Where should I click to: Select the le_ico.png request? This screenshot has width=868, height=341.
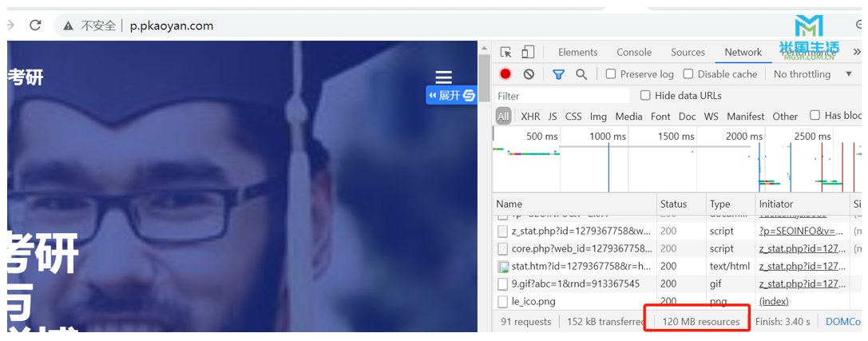533,302
